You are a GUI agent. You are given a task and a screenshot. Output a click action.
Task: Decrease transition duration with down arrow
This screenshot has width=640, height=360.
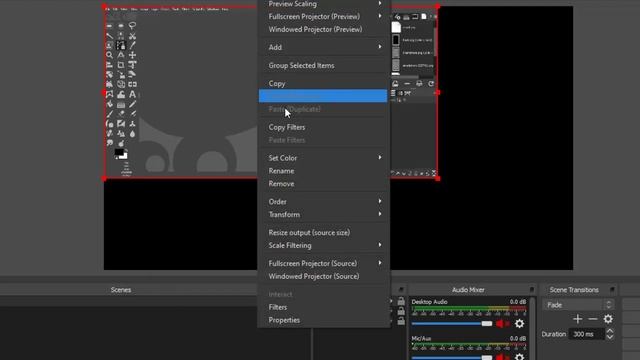click(609, 337)
